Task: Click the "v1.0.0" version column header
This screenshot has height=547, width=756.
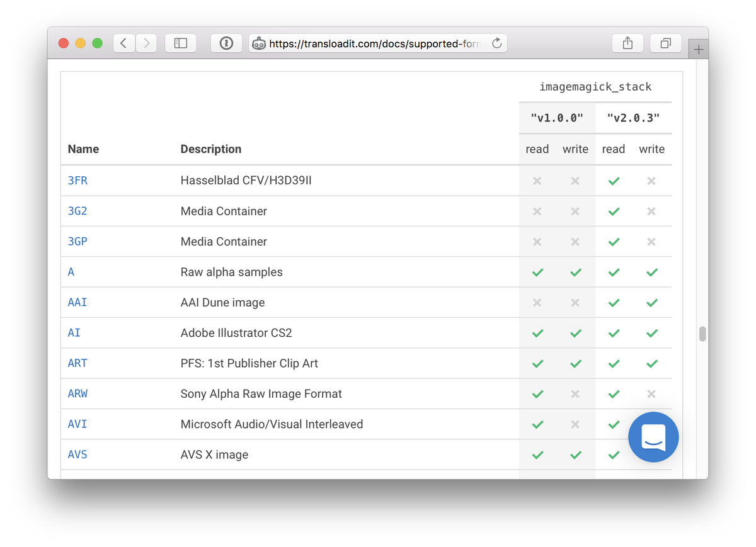Action: pos(556,118)
